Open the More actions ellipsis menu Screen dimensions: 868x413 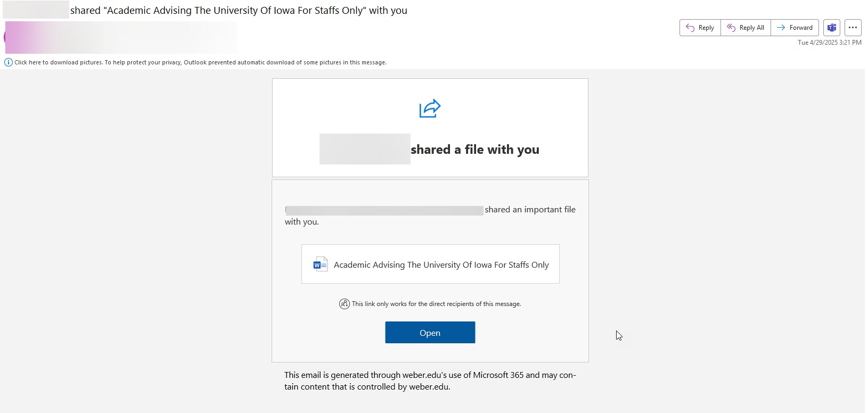pos(853,28)
